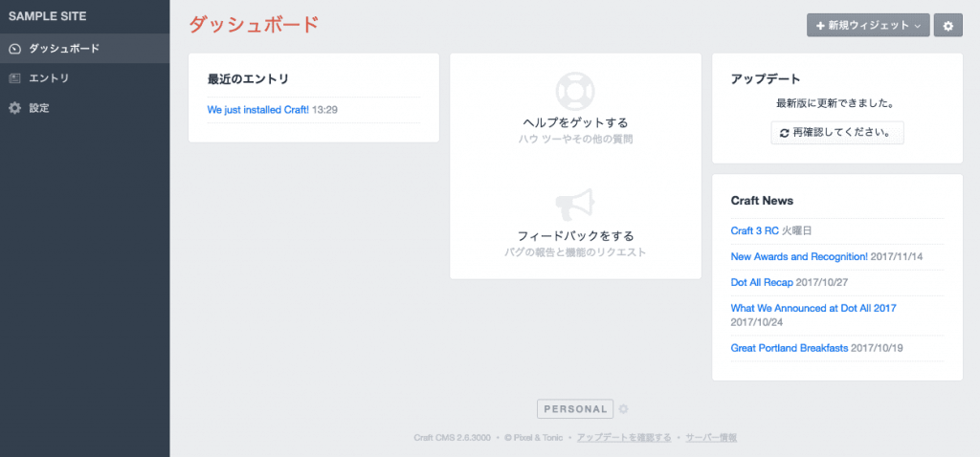The image size is (980, 457).
Task: Click the dashboard gauge icon in sidebar
Action: pyautogui.click(x=14, y=48)
